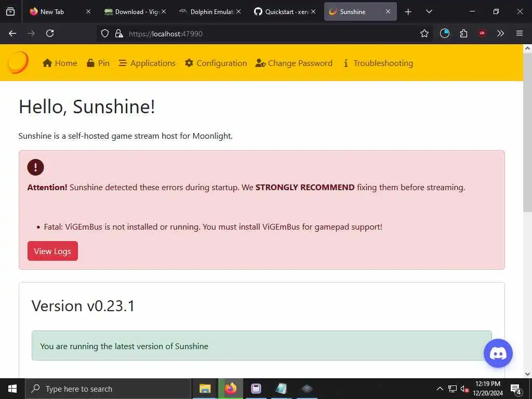
Task: Go forward to the next page
Action: click(31, 33)
